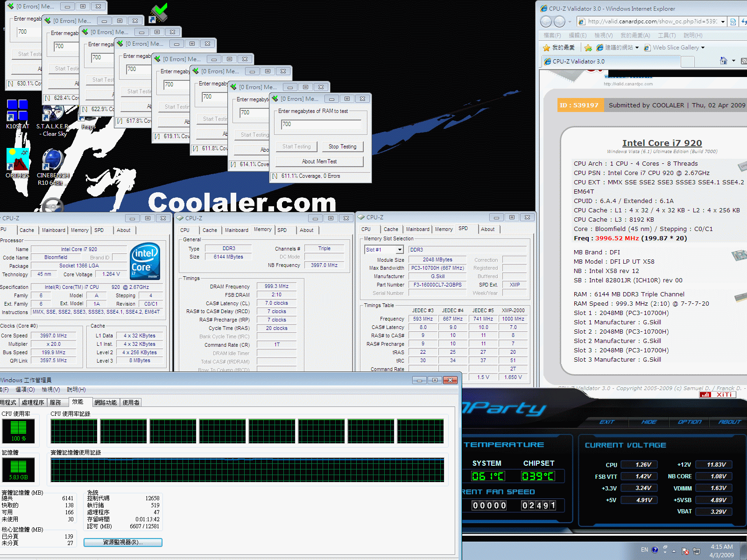747x560 pixels.
Task: Click the IE Home icon
Action: [723, 61]
